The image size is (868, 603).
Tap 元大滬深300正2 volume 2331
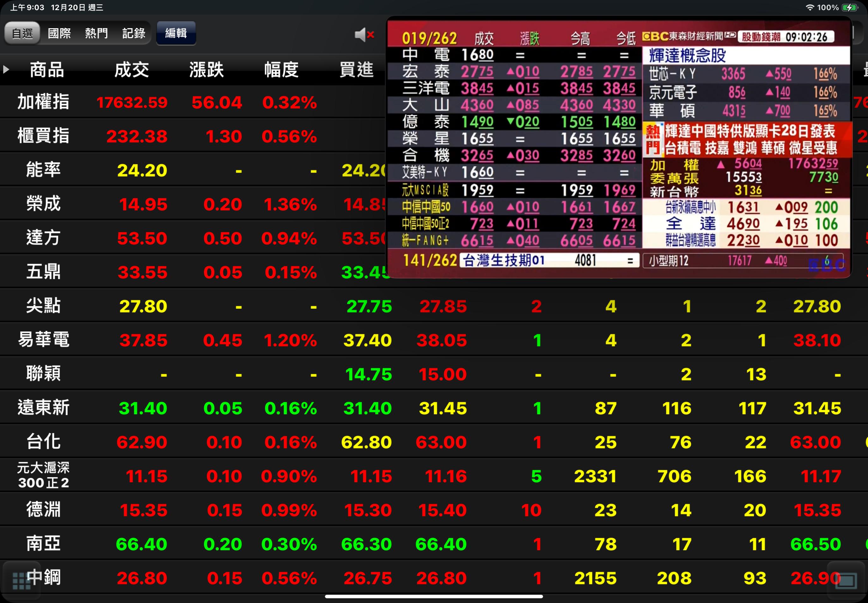point(596,477)
